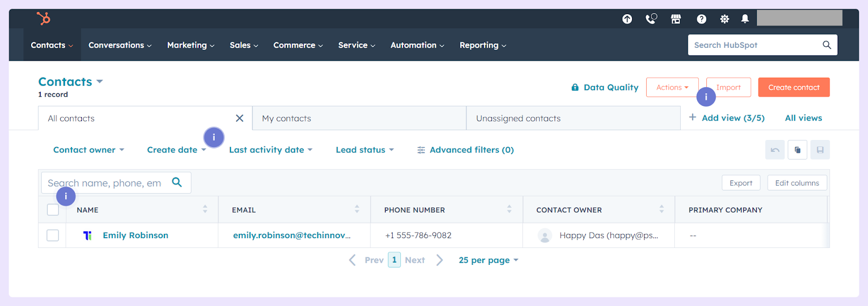
Task: Open the Automation nav menu
Action: pos(418,45)
